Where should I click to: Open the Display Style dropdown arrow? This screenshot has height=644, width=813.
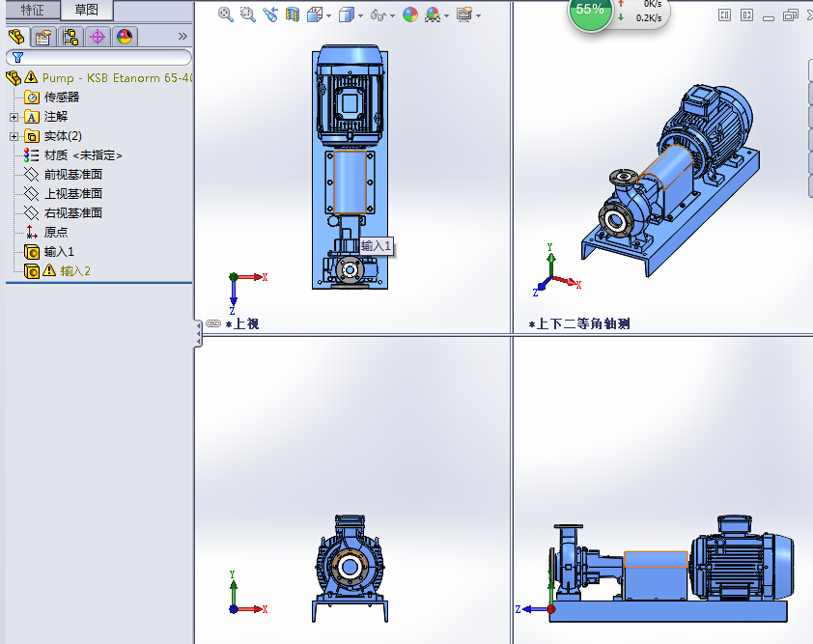[x=360, y=16]
